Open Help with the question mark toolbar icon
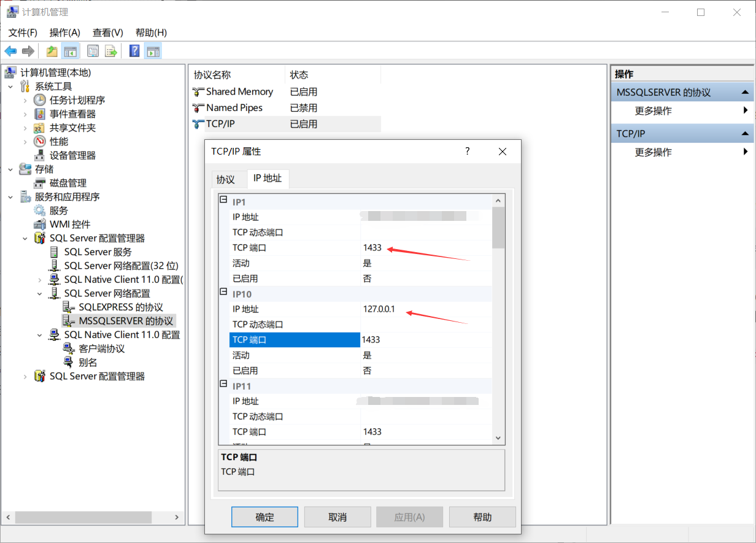Screen dimensions: 756x543 tap(134, 51)
